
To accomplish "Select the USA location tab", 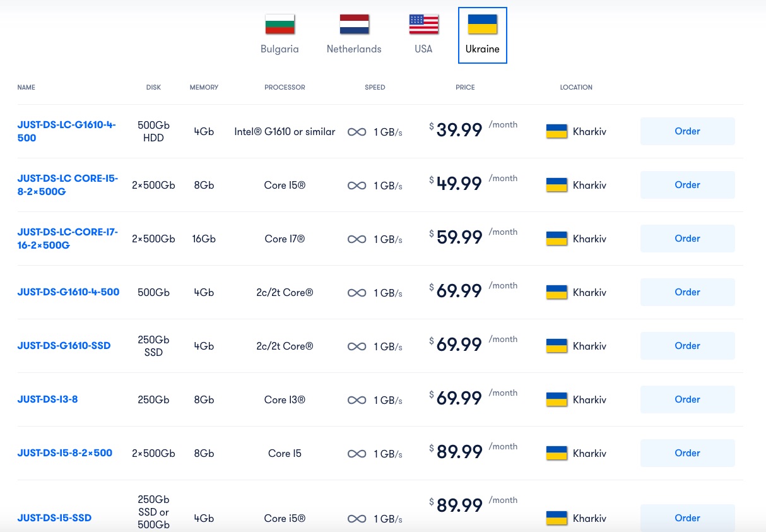I will [423, 36].
